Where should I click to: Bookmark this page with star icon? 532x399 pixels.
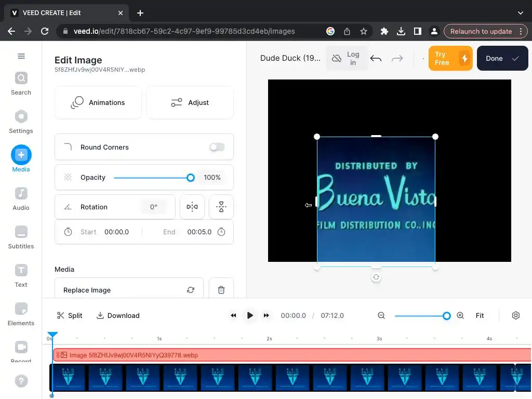coord(363,31)
